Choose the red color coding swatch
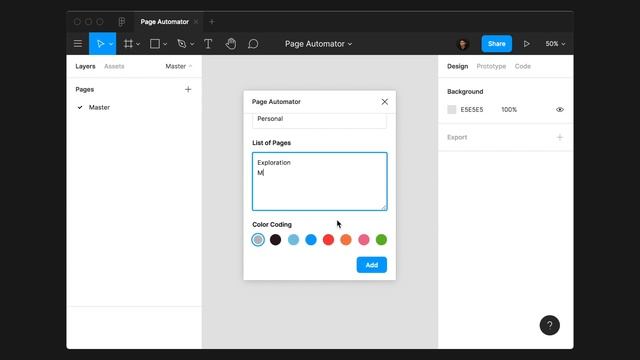The width and height of the screenshot is (640, 360). (328, 240)
